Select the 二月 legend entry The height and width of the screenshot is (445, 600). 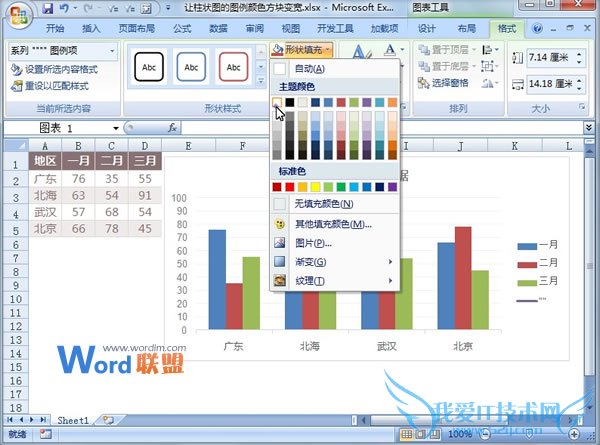(538, 263)
